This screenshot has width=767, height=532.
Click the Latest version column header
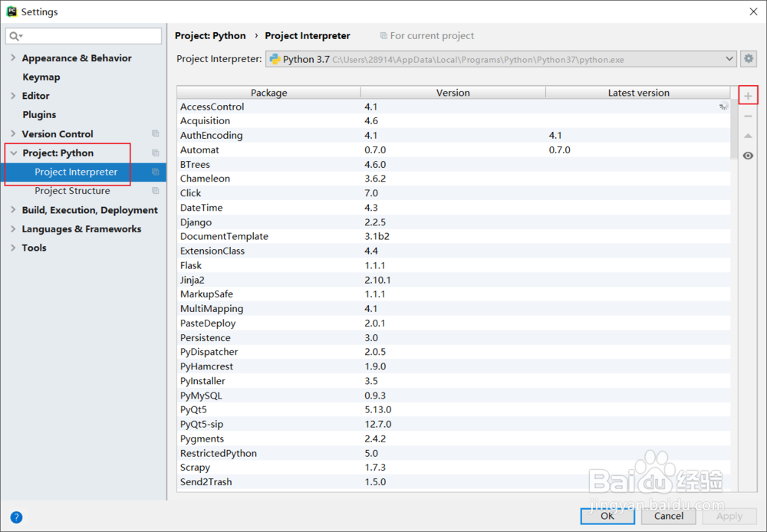coord(638,93)
